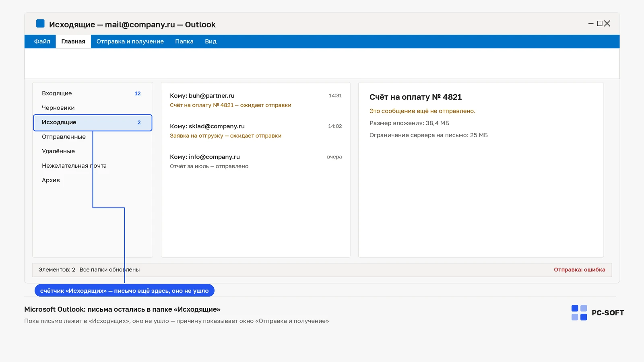Open the Удалённые folder
Viewport: 644px width, 362px height.
point(93,151)
